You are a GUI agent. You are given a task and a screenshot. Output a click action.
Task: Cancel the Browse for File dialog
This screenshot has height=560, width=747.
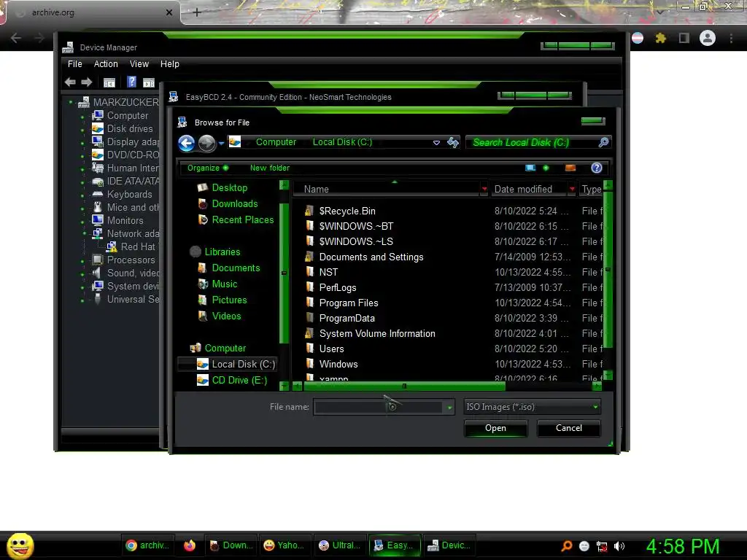[569, 428]
